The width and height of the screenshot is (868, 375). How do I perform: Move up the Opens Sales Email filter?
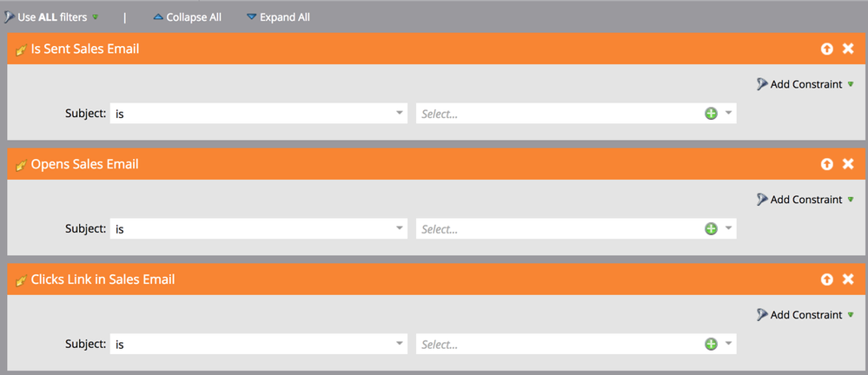pyautogui.click(x=826, y=164)
